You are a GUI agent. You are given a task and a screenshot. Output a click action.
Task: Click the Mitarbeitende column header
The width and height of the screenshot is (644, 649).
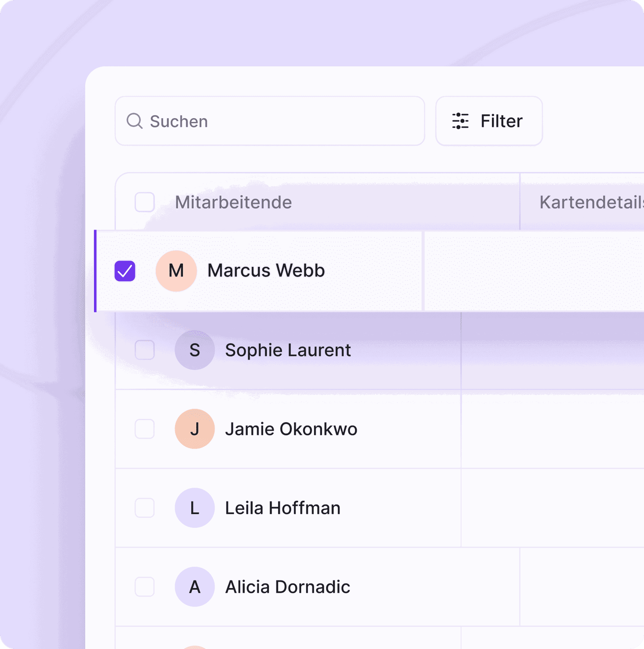[233, 202]
